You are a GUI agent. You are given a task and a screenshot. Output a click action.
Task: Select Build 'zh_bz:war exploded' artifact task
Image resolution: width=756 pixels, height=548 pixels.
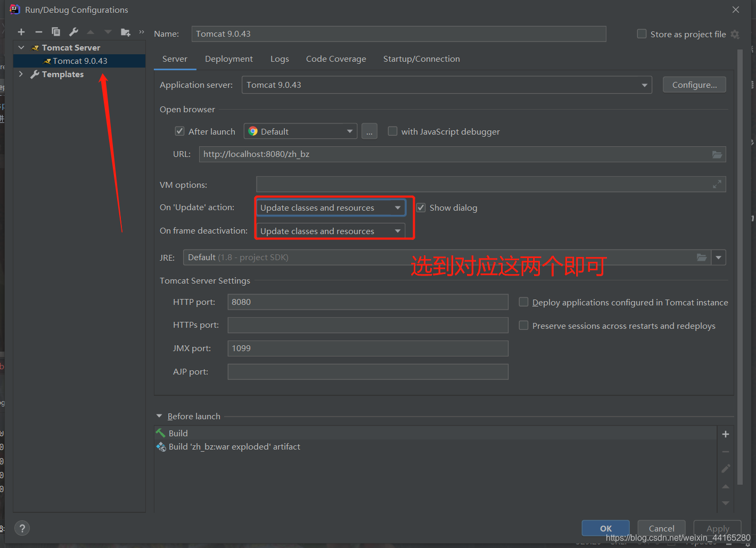[x=435, y=446]
